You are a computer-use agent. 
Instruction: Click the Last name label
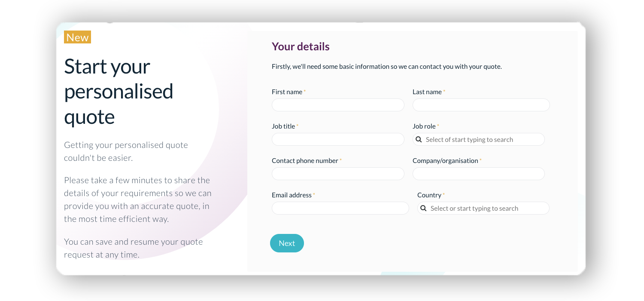(427, 92)
